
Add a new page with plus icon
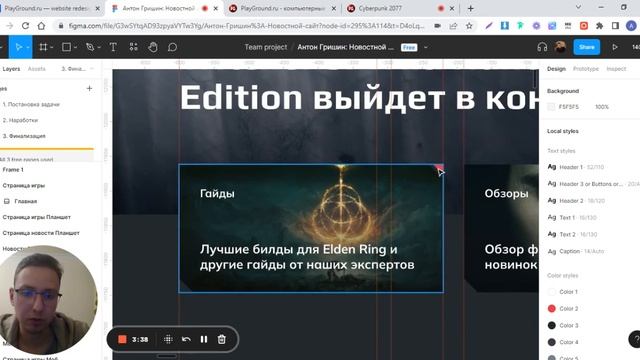pos(89,89)
